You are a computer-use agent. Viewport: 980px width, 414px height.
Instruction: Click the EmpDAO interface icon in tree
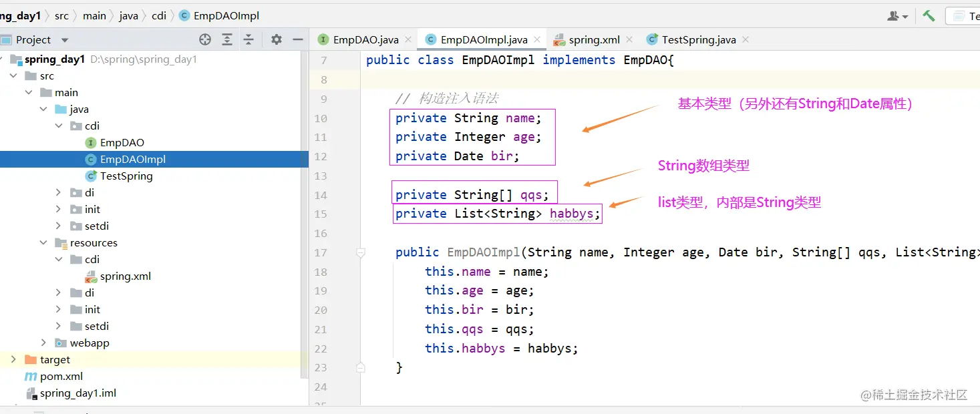[92, 143]
